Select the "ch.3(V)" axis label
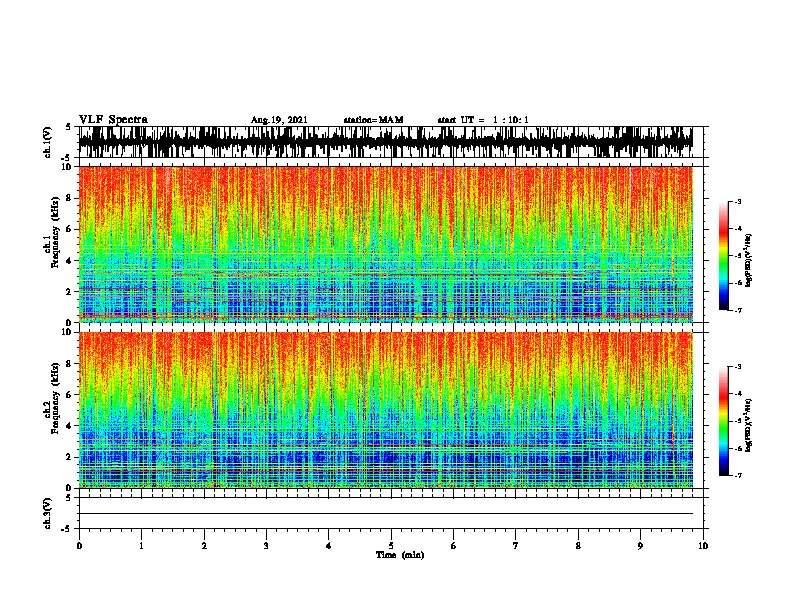Screen dimensions: 792x612 coord(47,513)
